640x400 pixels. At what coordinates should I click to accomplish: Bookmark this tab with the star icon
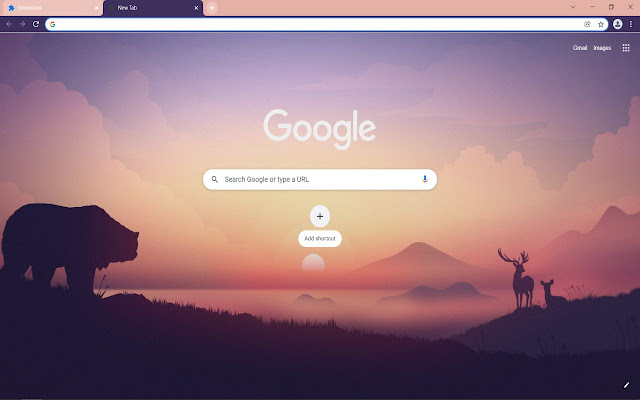click(601, 24)
